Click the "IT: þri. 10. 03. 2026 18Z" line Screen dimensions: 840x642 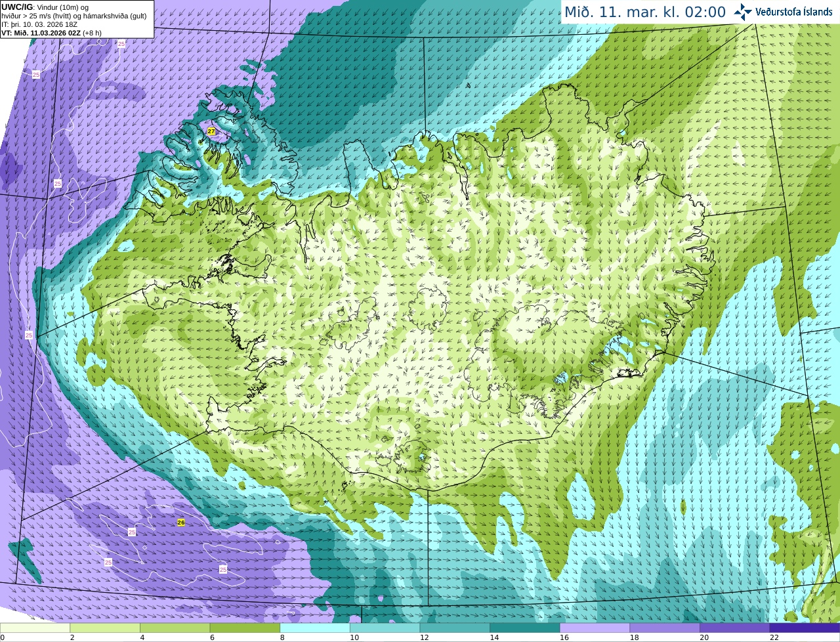coord(39,24)
